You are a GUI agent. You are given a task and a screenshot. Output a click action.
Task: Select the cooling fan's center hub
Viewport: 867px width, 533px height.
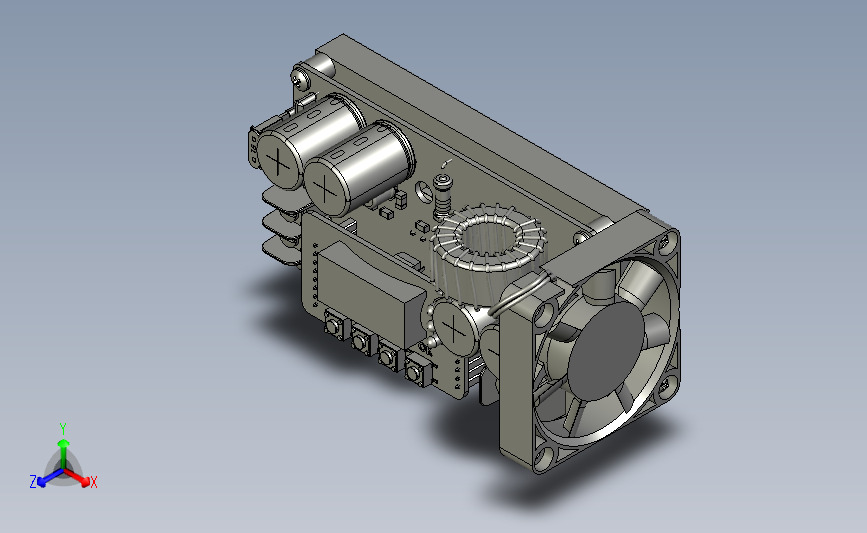606,351
